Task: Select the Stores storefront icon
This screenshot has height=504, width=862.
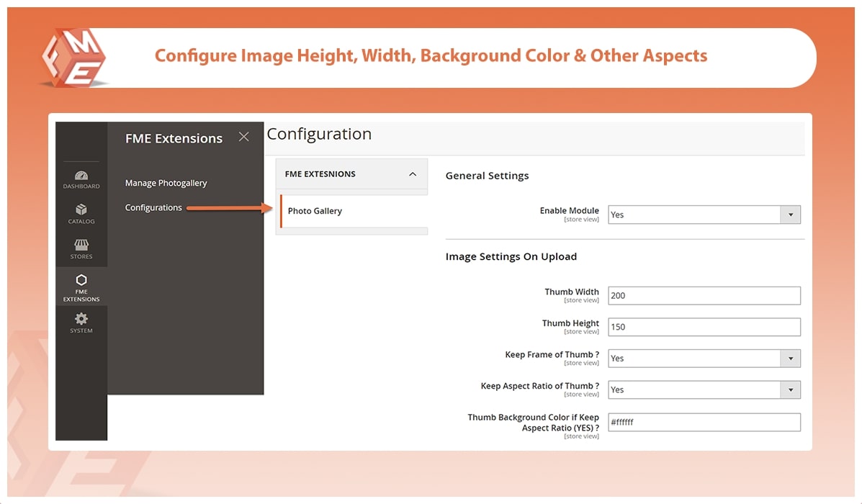Action: click(81, 246)
